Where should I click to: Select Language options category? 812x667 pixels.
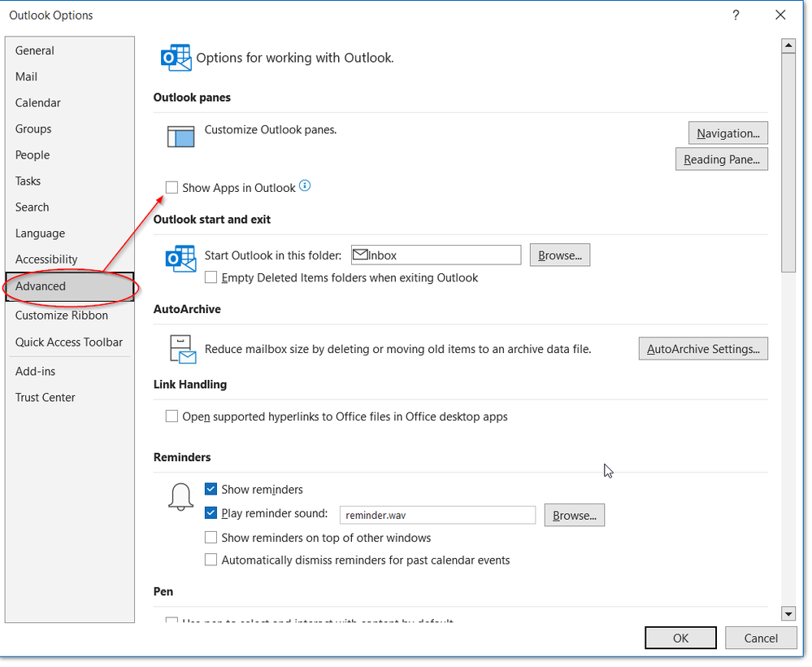pos(70,233)
